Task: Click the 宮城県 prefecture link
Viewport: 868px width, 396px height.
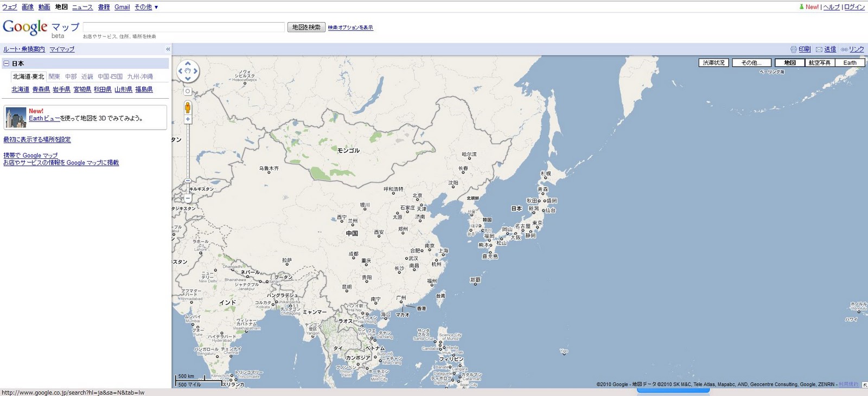Action: pos(82,90)
